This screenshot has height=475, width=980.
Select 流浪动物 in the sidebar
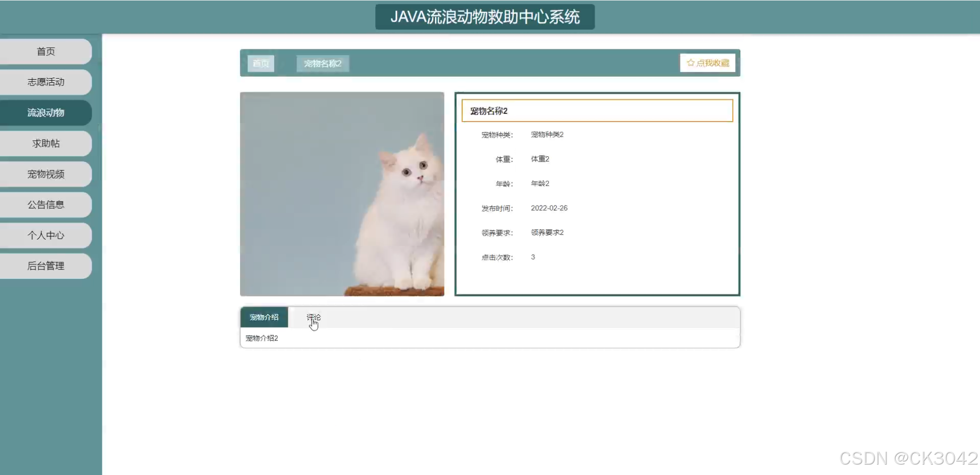point(46,112)
